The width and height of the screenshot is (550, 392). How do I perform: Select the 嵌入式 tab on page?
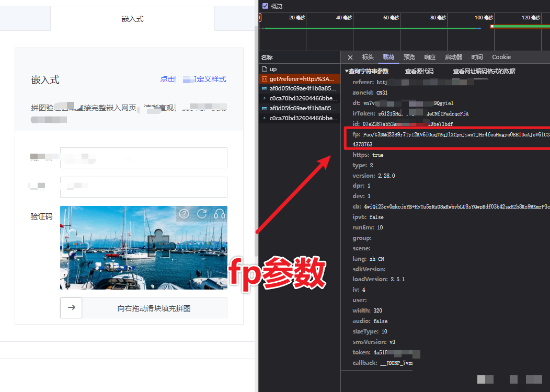click(x=132, y=19)
